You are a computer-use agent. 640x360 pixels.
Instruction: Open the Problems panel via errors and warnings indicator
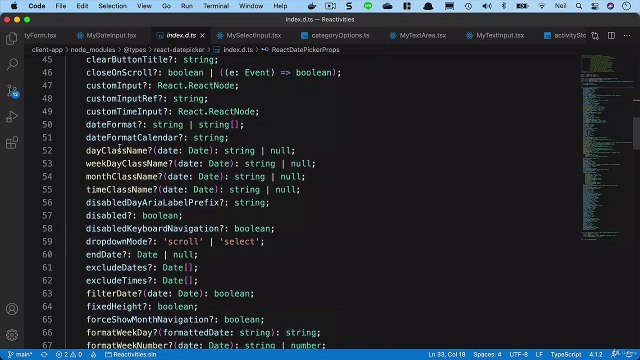pyautogui.click(x=69, y=355)
